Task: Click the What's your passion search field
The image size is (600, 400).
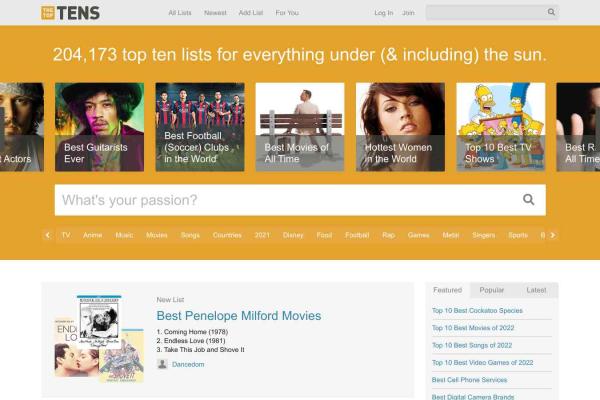Action: (300, 200)
